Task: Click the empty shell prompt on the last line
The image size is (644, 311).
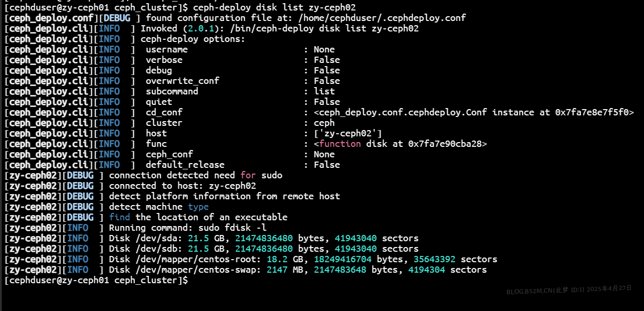Action: point(96,280)
